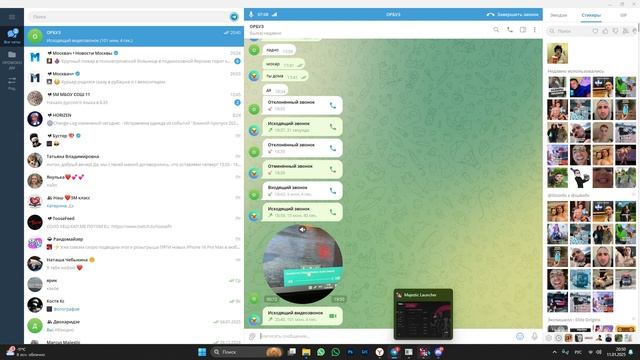Image resolution: width=640 pixels, height=360 pixels.
Task: Open the Наш 5М класс group
Action: click(134, 202)
